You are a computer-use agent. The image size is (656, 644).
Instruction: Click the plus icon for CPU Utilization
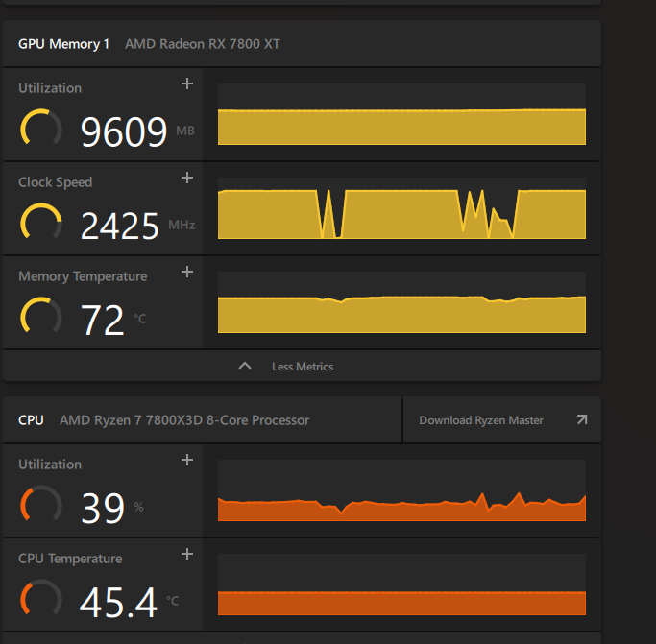click(187, 461)
